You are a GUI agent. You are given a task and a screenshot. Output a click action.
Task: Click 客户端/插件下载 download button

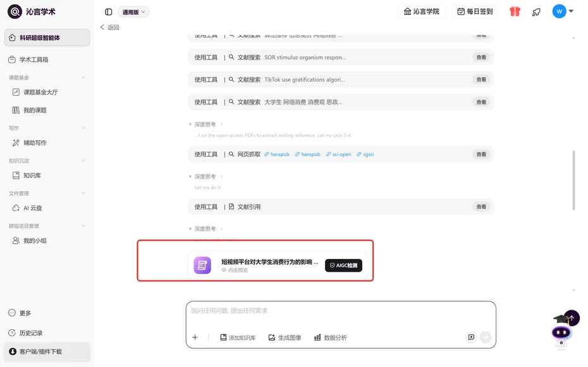tap(47, 352)
